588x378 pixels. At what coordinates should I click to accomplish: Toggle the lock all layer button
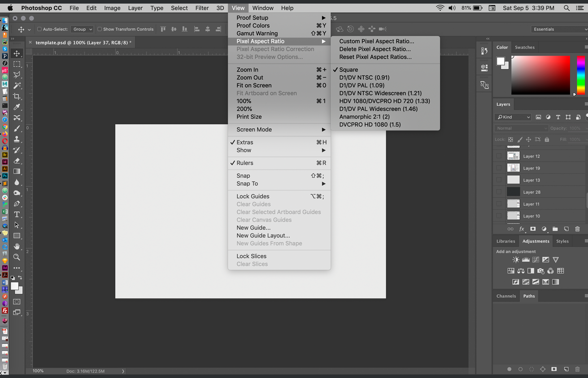[x=547, y=139]
